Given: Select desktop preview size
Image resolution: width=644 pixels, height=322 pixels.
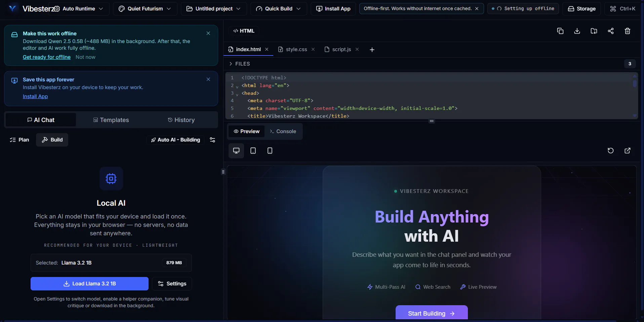Looking at the screenshot, I should click(x=236, y=151).
